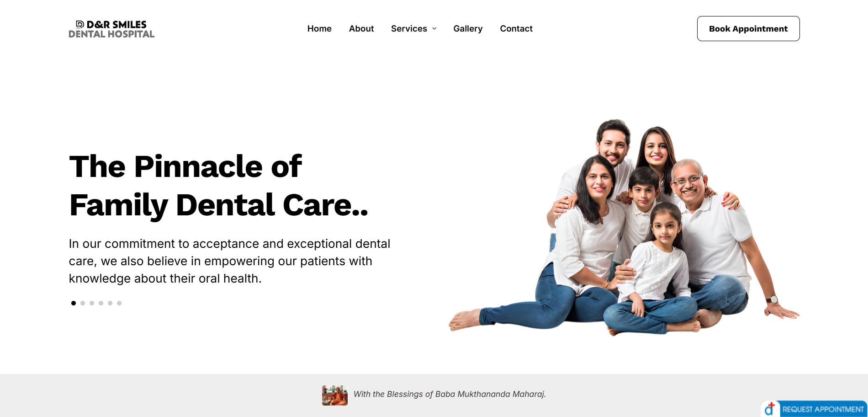Viewport: 868px width, 417px height.
Task: Click the chevron arrow beside Services
Action: pos(434,29)
